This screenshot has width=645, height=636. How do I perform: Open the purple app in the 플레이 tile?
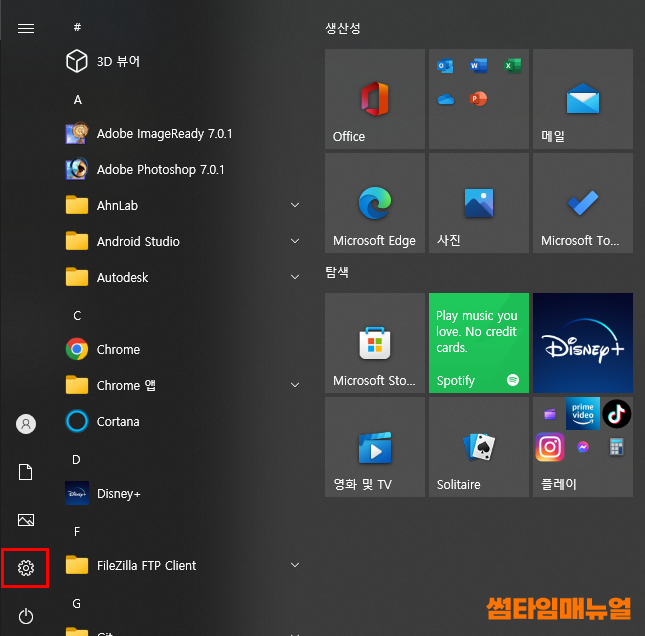point(550,414)
